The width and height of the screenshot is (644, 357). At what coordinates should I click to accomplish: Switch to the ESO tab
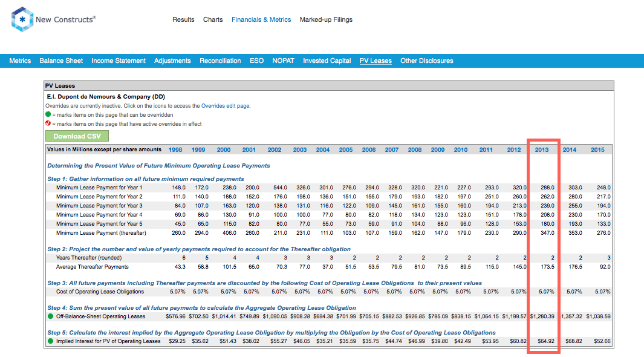pos(257,61)
